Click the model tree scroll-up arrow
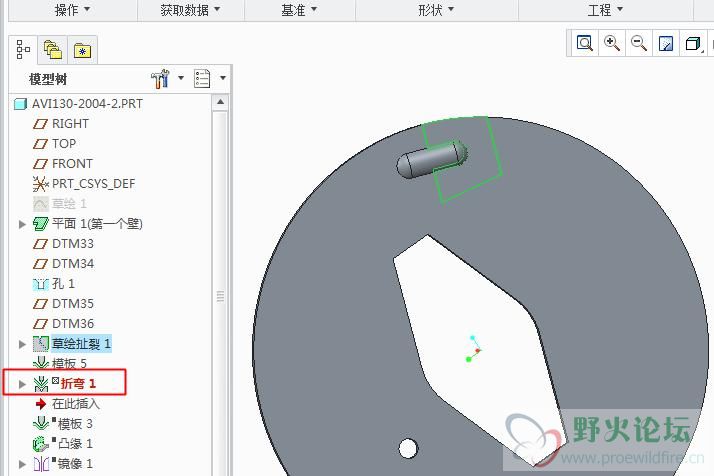This screenshot has height=476, width=714. coord(220,102)
